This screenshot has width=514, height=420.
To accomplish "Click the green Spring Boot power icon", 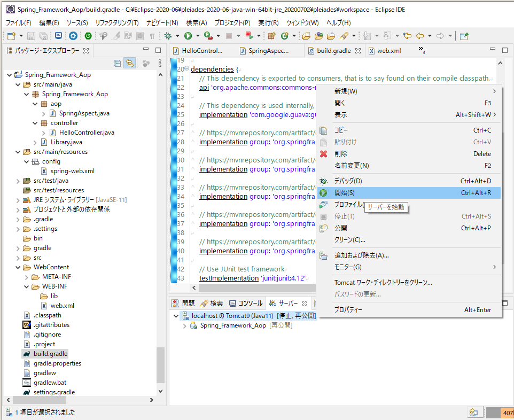I will 88,36.
